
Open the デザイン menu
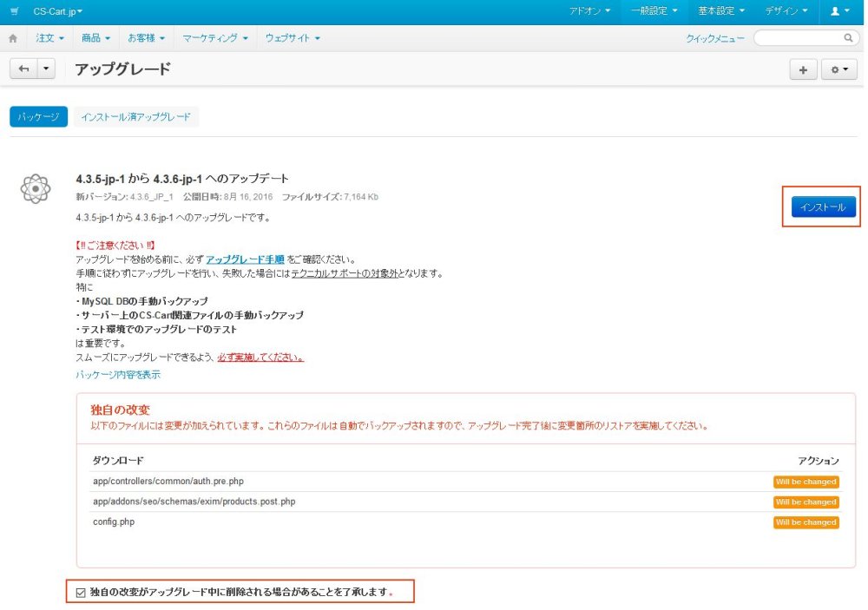click(786, 11)
